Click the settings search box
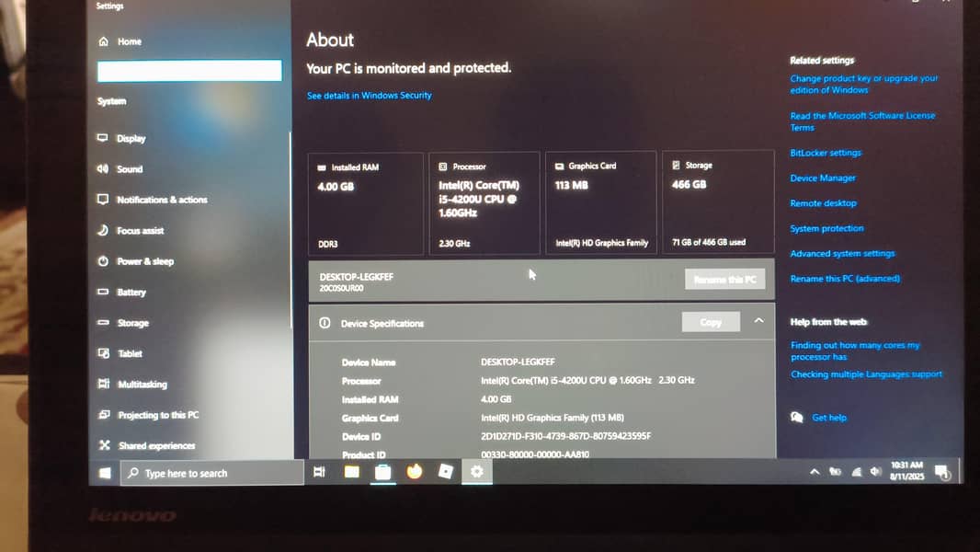 pyautogui.click(x=188, y=70)
